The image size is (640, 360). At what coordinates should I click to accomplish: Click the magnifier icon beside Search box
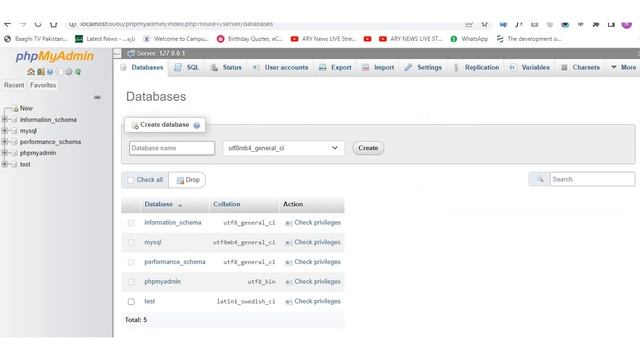(540, 179)
